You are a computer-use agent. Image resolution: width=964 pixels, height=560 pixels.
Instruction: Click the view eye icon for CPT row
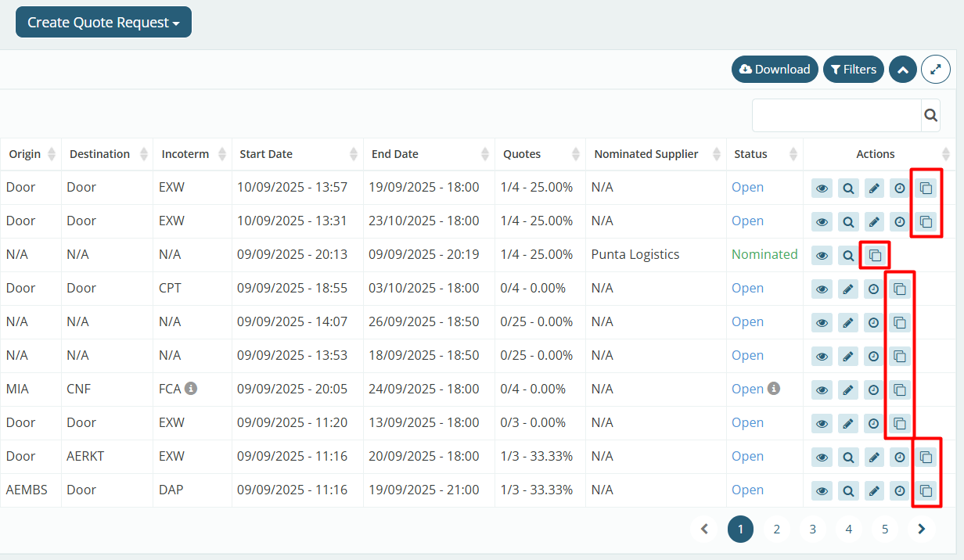click(x=822, y=289)
